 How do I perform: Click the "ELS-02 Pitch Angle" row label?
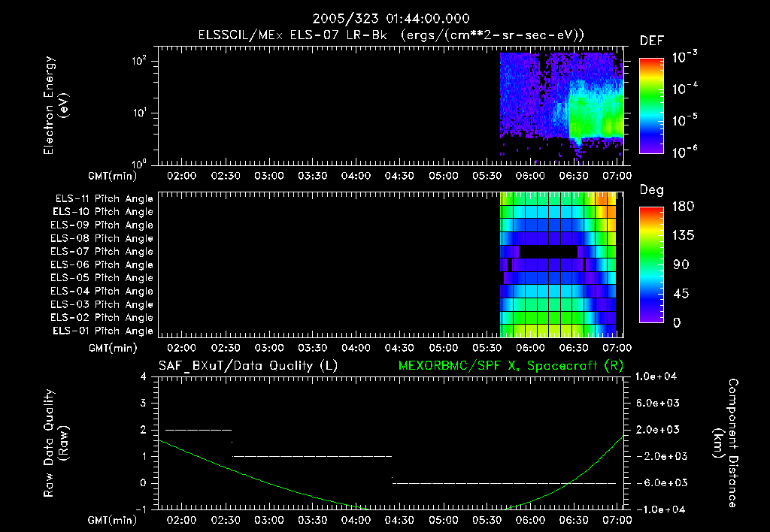coord(102,318)
